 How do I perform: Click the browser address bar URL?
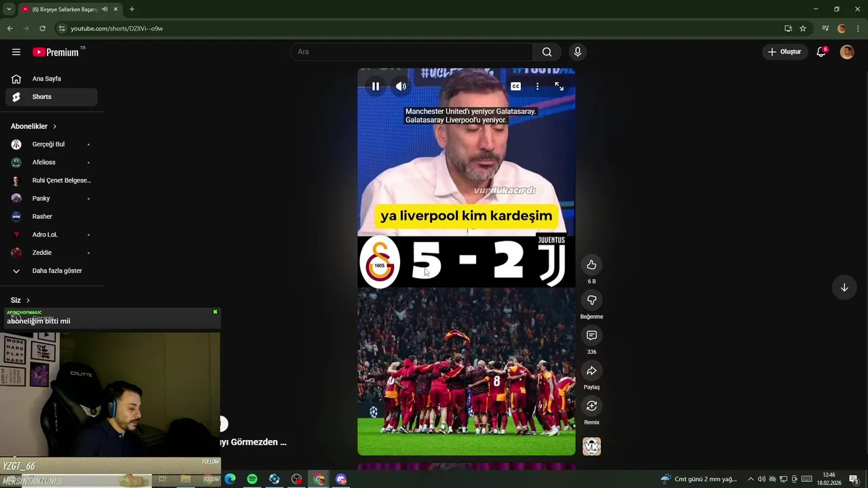coord(117,28)
